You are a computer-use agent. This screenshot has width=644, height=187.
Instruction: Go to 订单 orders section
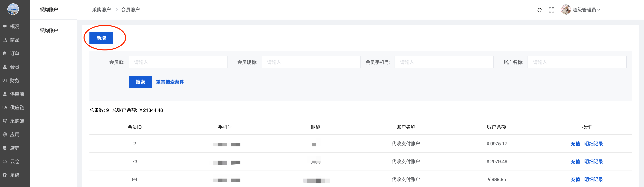pos(15,54)
